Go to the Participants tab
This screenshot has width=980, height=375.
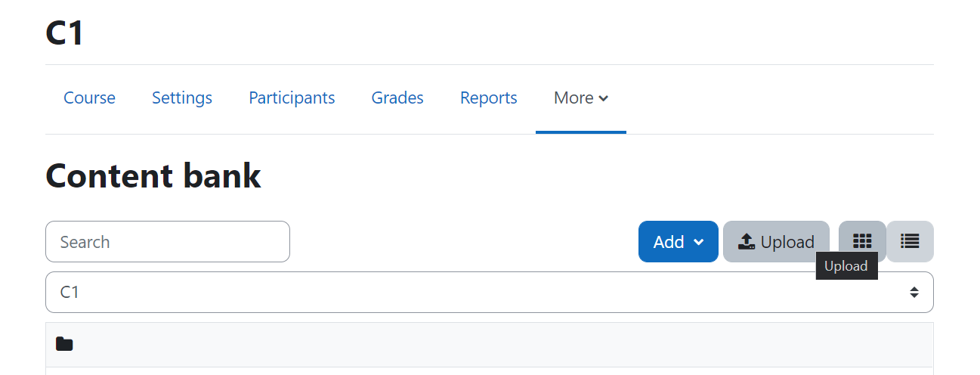pos(292,98)
